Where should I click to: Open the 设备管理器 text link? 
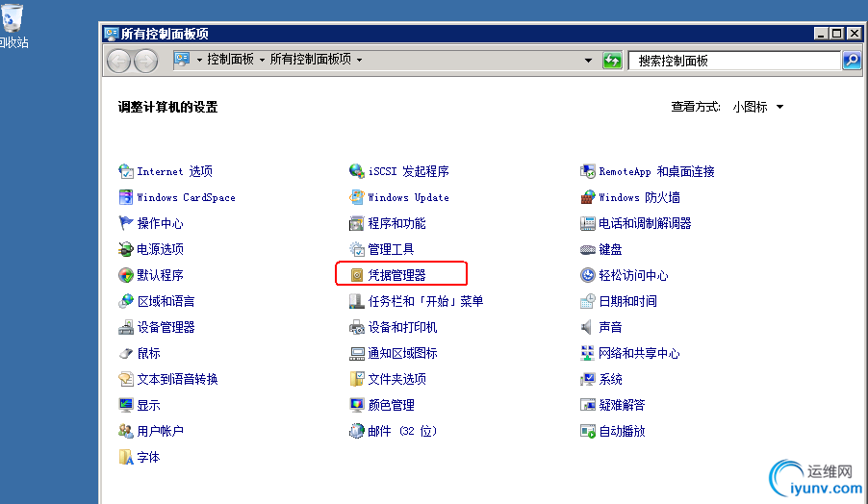tap(166, 328)
